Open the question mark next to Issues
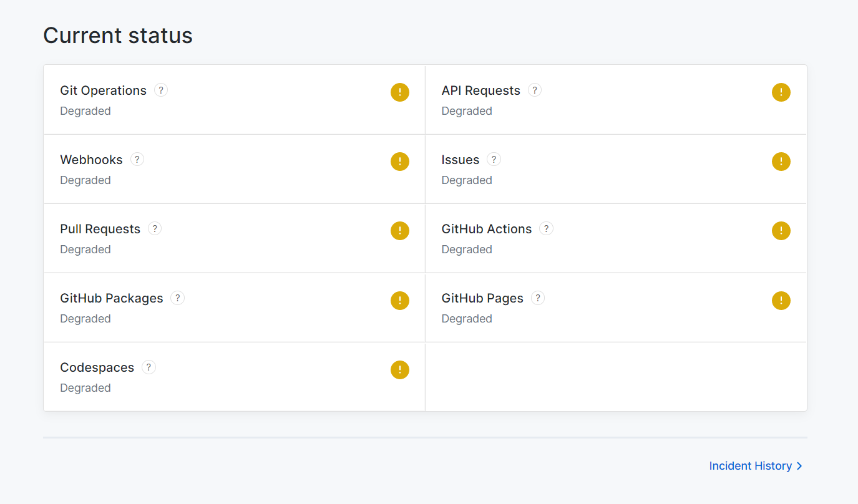Viewport: 858px width, 504px height. tap(494, 159)
